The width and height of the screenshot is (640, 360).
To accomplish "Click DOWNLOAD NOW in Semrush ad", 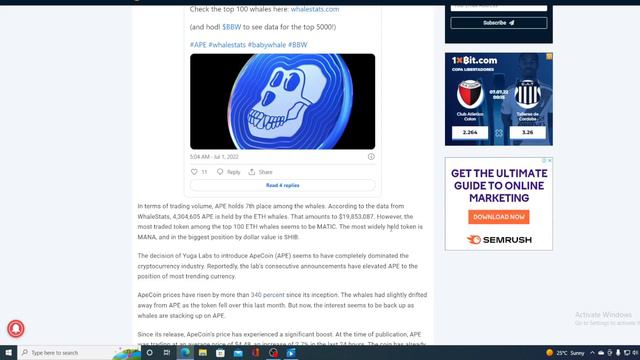I will (x=499, y=217).
